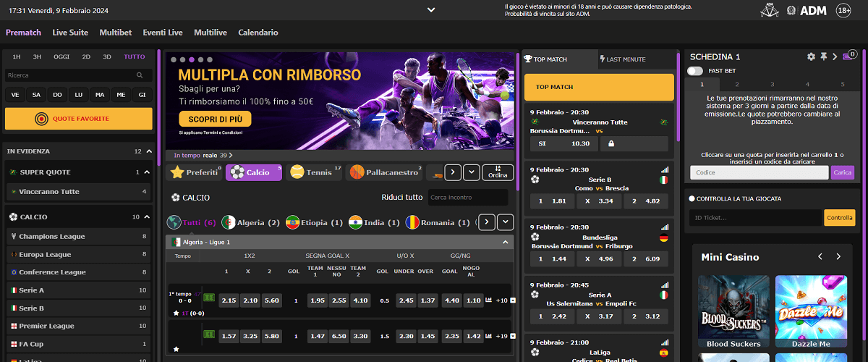Open live pitch icon for the 1.57 odds row

pyautogui.click(x=209, y=335)
